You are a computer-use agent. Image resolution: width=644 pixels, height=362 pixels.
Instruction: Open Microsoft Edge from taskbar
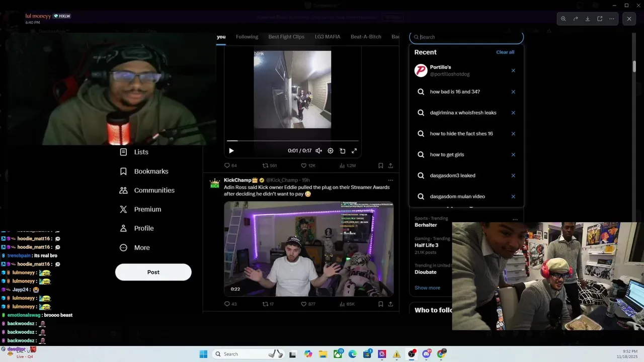[x=352, y=354]
